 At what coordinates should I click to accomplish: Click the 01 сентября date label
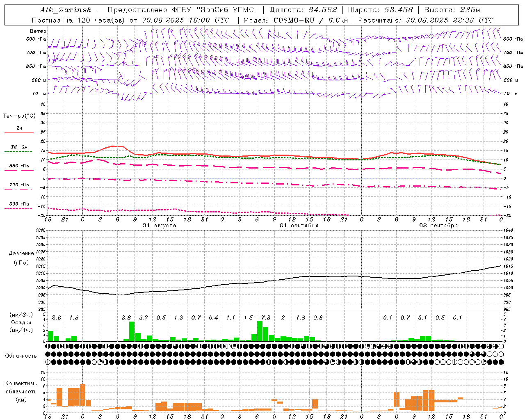299,226
